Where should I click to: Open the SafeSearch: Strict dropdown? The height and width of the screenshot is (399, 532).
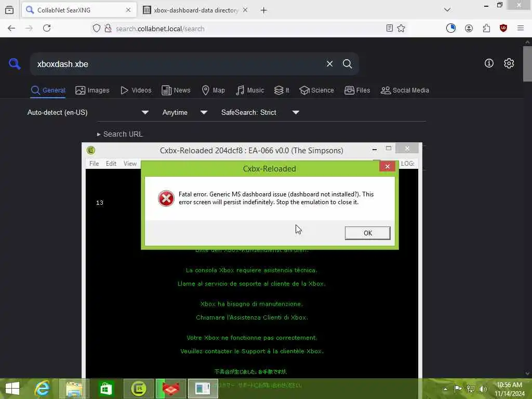click(x=260, y=112)
